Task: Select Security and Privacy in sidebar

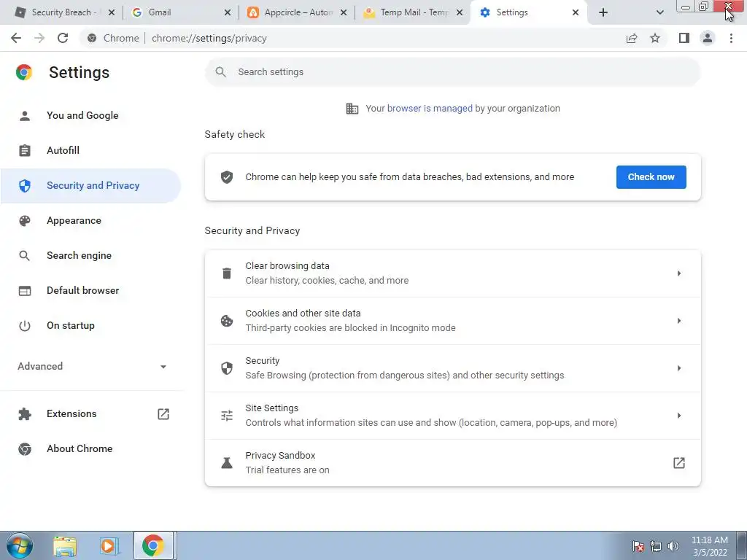Action: click(x=90, y=186)
